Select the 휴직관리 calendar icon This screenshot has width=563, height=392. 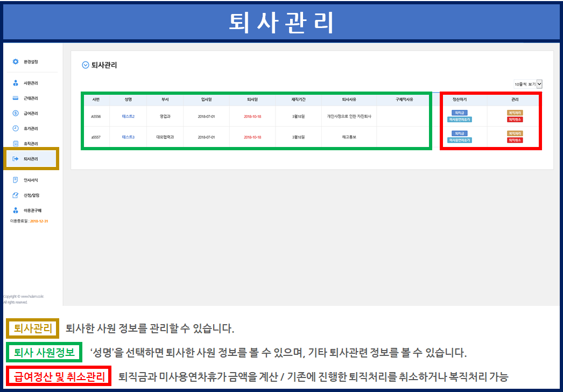point(16,144)
